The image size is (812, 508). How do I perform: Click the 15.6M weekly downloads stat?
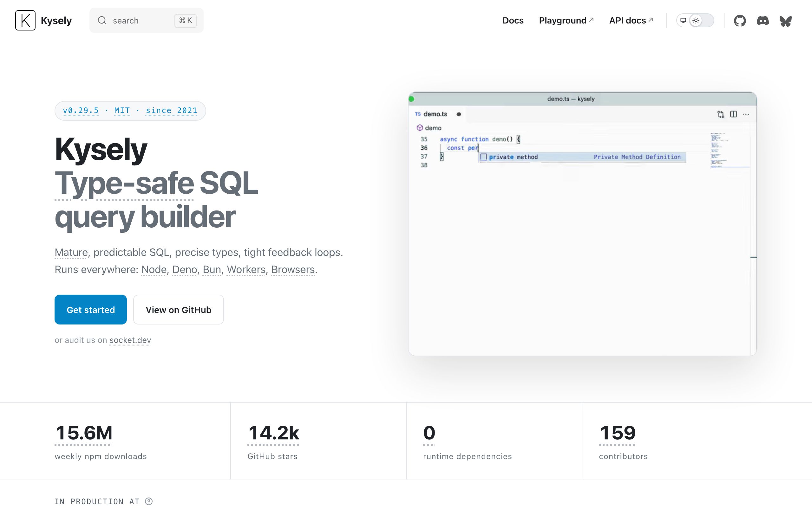pyautogui.click(x=83, y=433)
